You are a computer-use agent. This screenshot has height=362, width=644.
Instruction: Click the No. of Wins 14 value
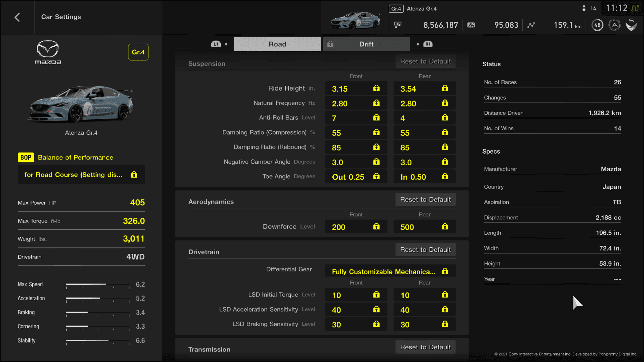tap(618, 128)
